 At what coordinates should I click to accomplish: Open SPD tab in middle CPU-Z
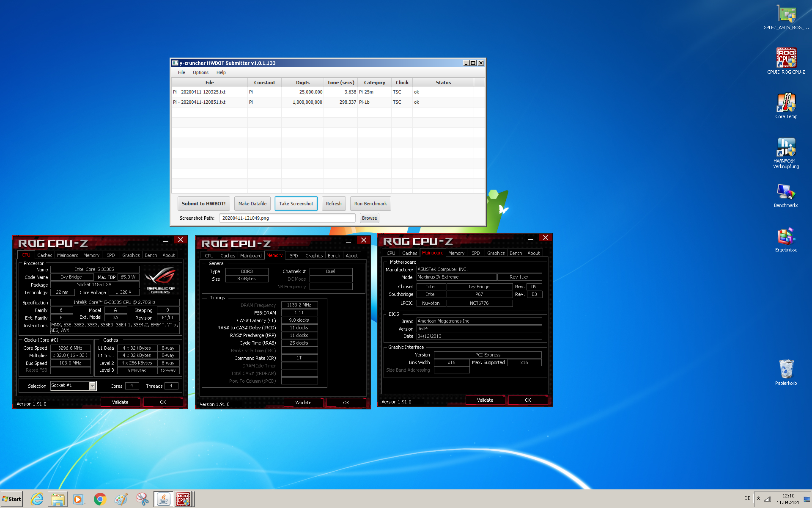(294, 256)
